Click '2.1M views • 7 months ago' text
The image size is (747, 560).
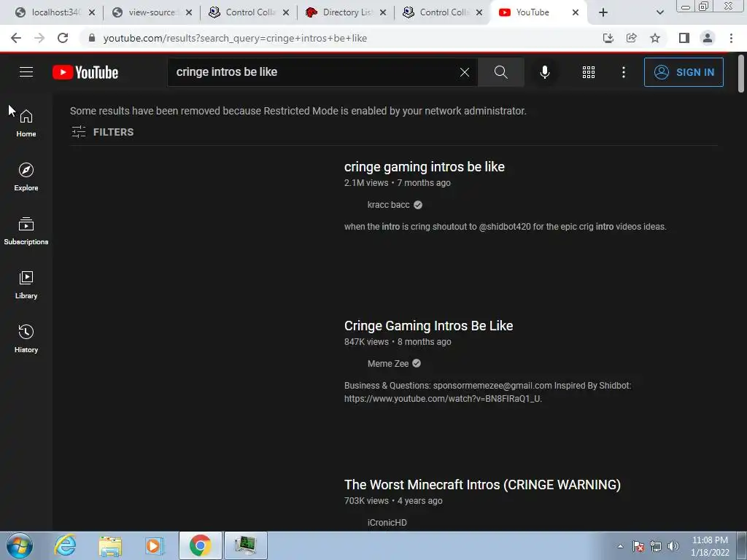coord(398,183)
